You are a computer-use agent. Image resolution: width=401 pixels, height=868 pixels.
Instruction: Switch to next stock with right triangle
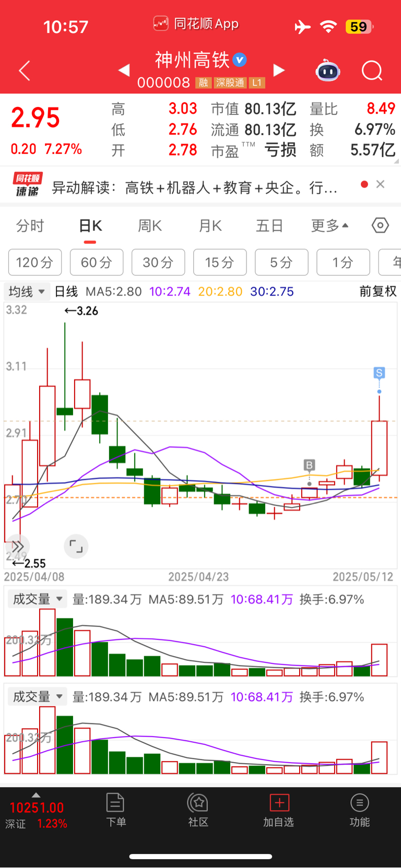(x=279, y=70)
